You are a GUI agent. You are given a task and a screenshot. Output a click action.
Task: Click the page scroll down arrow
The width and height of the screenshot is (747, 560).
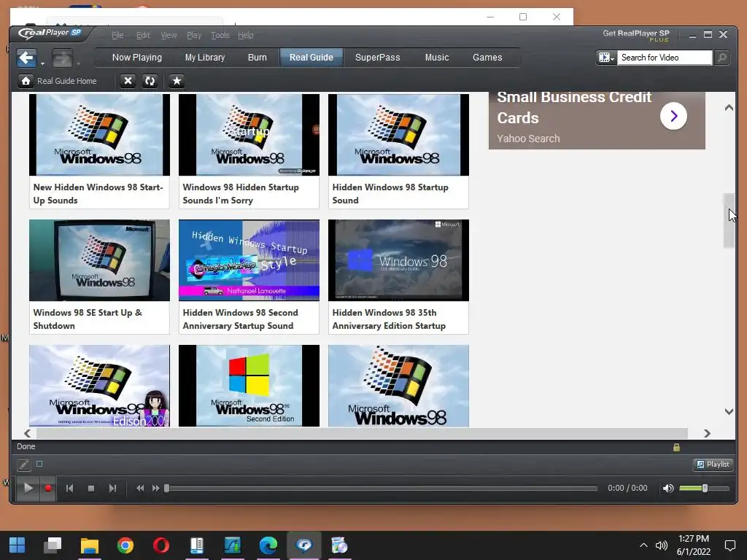(729, 411)
